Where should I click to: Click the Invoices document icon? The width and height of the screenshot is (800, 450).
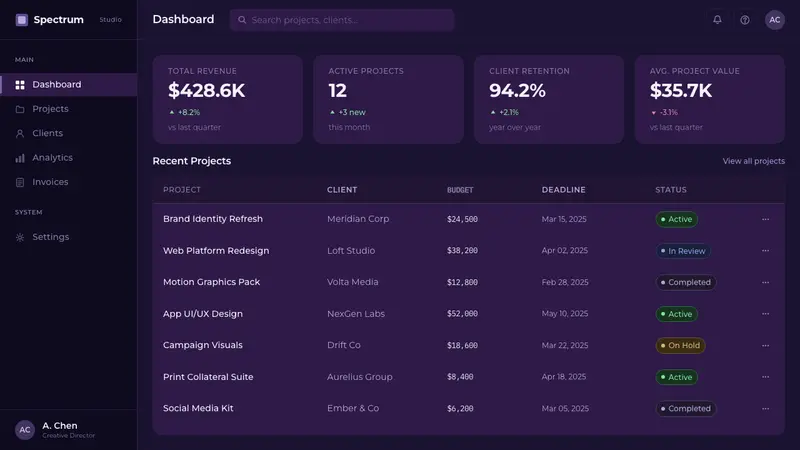[20, 182]
